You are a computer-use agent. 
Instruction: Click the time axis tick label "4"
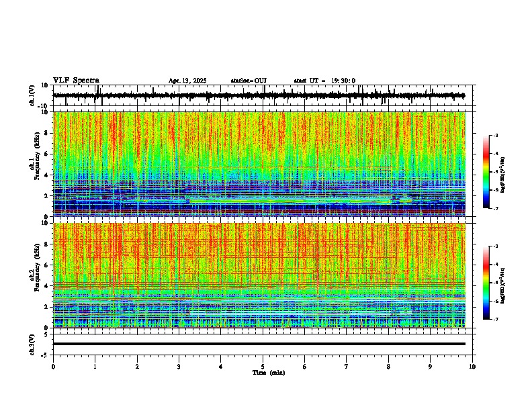pyautogui.click(x=220, y=367)
